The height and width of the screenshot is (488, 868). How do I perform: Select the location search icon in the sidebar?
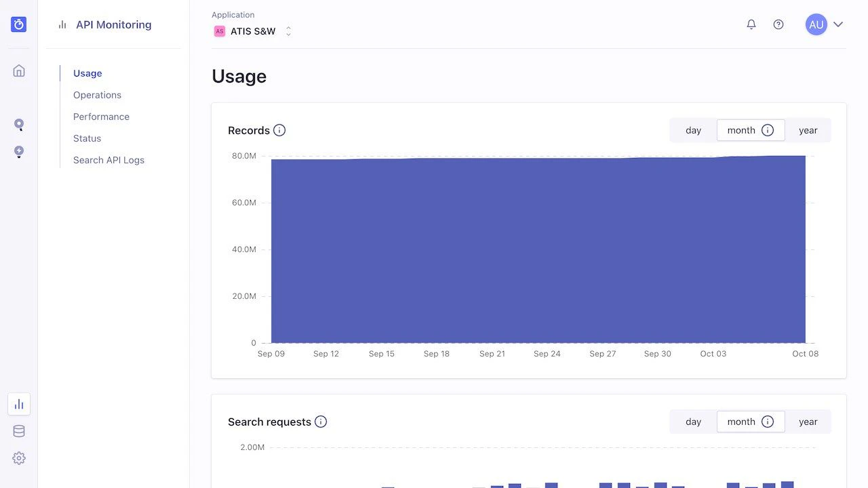pos(18,125)
